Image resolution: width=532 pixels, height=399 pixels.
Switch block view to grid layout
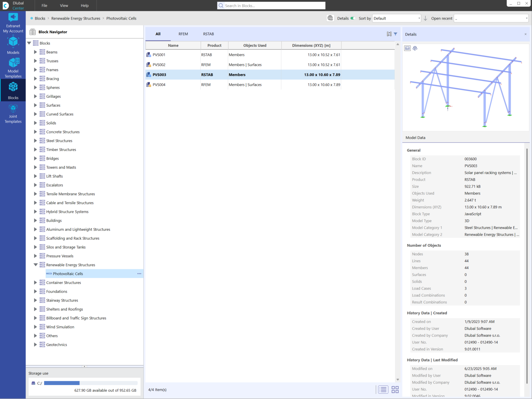coord(395,389)
